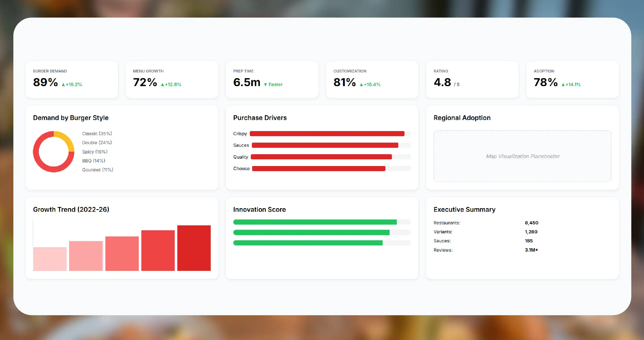Click the Cheese purchase driver bar
The image size is (644, 340).
pos(319,169)
